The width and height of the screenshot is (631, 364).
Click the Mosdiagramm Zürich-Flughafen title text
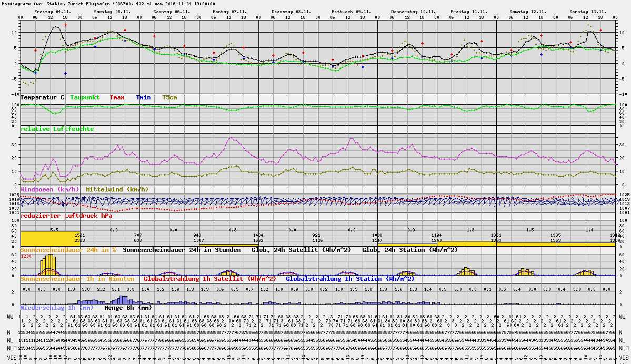[x=107, y=4]
